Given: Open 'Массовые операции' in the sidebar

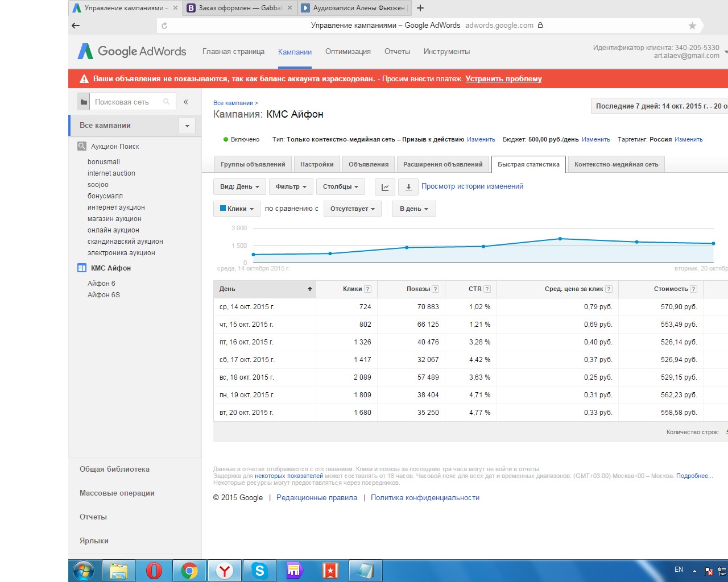Looking at the screenshot, I should pyautogui.click(x=117, y=493).
